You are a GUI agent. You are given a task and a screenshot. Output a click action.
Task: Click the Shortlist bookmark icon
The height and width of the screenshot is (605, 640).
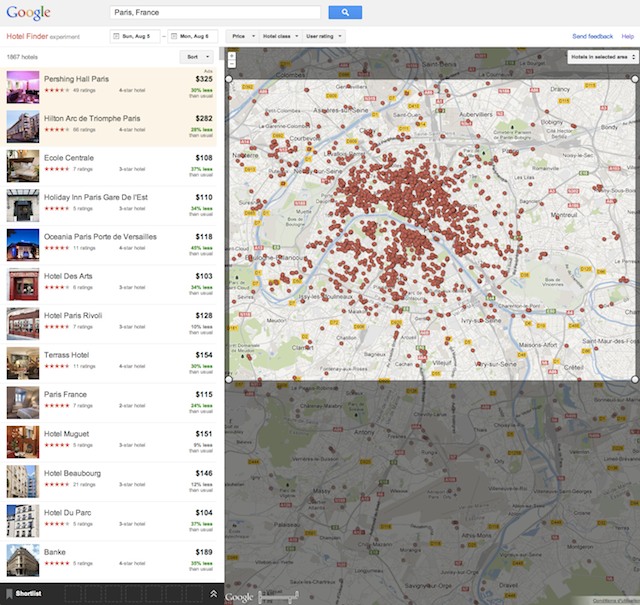coord(9,594)
